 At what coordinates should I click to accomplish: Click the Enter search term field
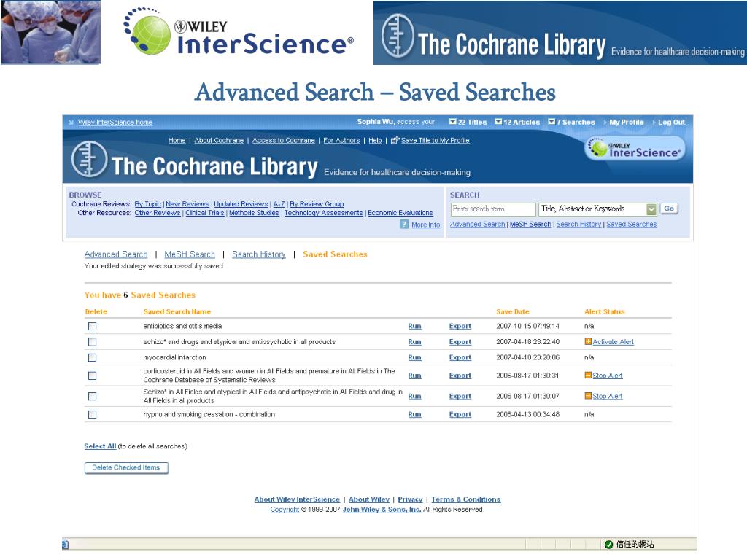point(493,209)
